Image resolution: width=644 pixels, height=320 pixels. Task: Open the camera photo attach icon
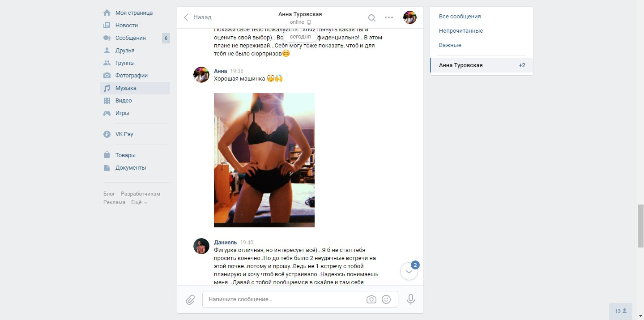point(371,299)
